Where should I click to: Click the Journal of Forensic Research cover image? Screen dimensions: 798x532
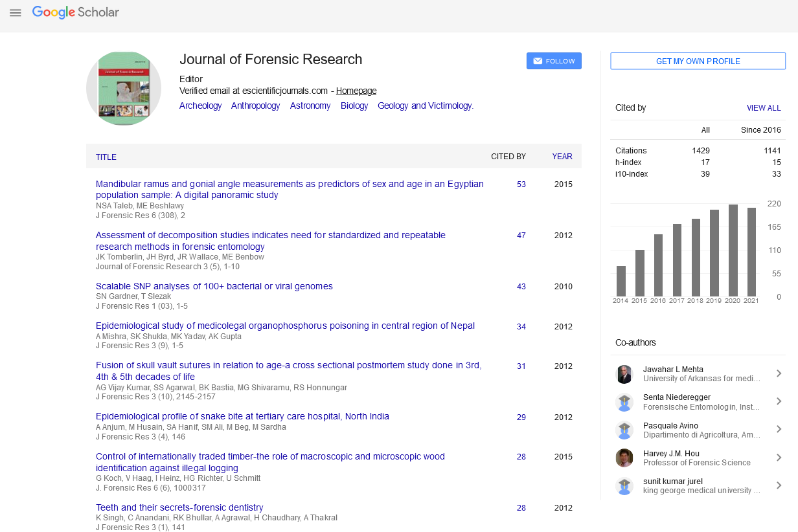tap(124, 88)
